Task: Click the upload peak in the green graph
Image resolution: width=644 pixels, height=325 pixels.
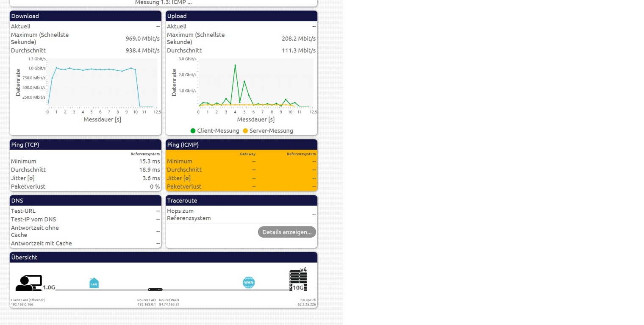Action: click(235, 65)
